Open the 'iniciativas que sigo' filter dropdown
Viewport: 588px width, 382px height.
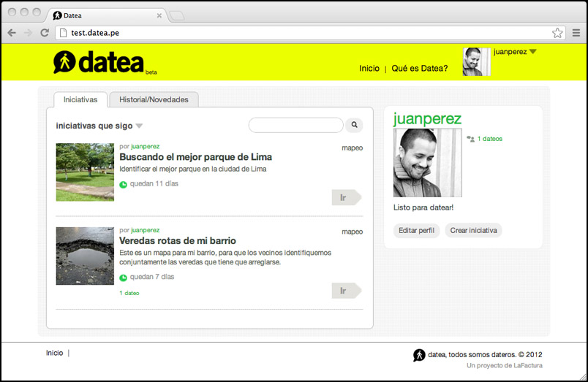point(139,126)
